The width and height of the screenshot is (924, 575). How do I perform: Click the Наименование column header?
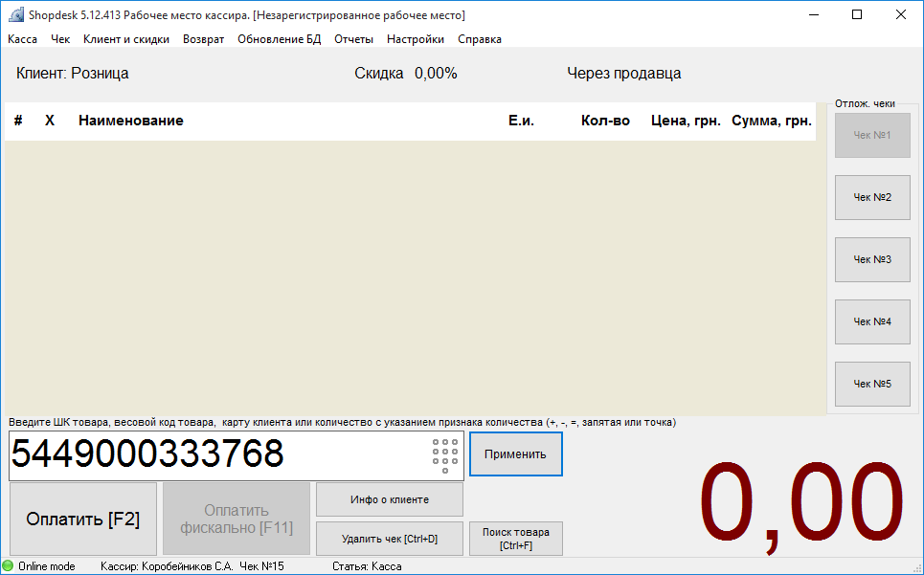[131, 121]
